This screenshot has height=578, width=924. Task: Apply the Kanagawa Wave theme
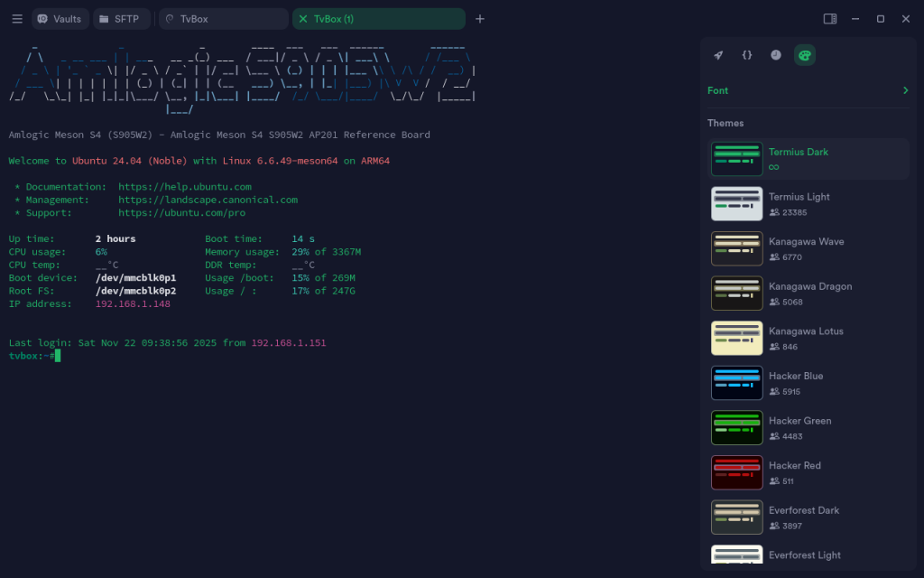806,248
